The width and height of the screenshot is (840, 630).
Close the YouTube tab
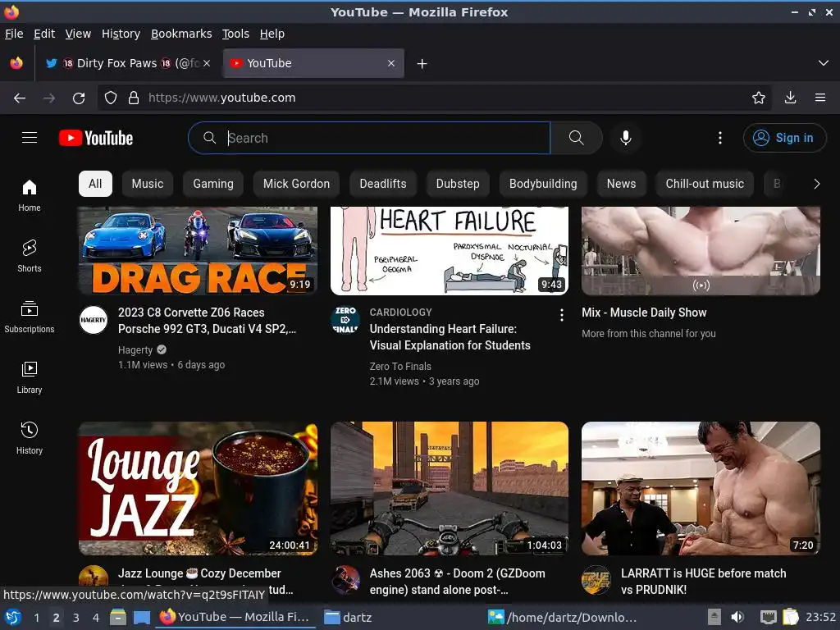point(391,63)
